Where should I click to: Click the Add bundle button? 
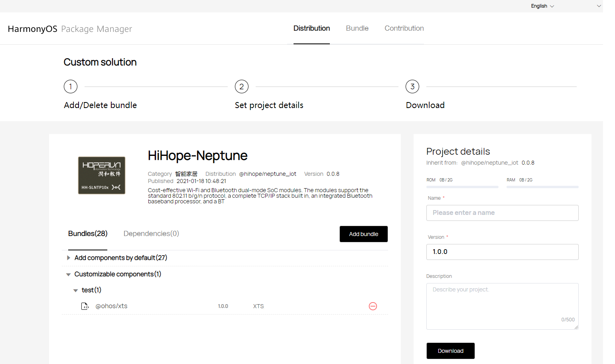click(x=364, y=234)
